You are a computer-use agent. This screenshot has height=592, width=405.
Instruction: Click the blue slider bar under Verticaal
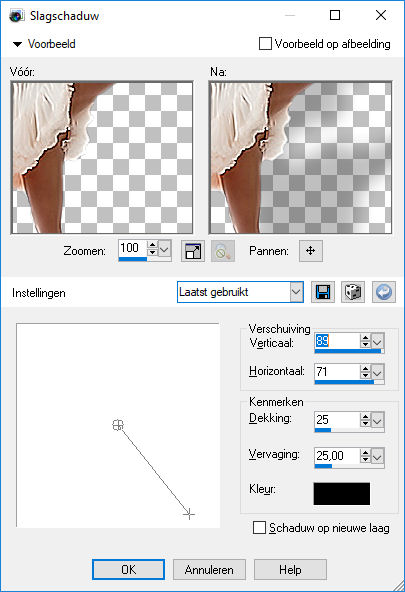pos(348,352)
